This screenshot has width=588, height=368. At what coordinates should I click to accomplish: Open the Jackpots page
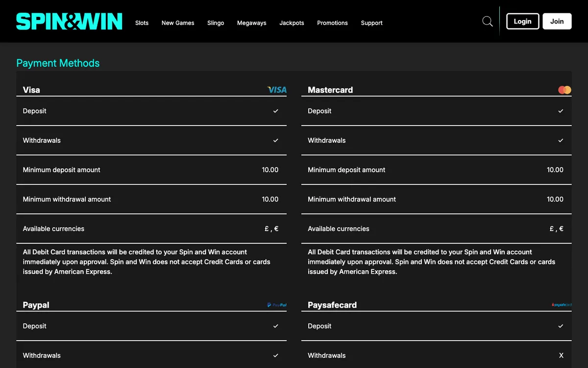[x=292, y=23]
